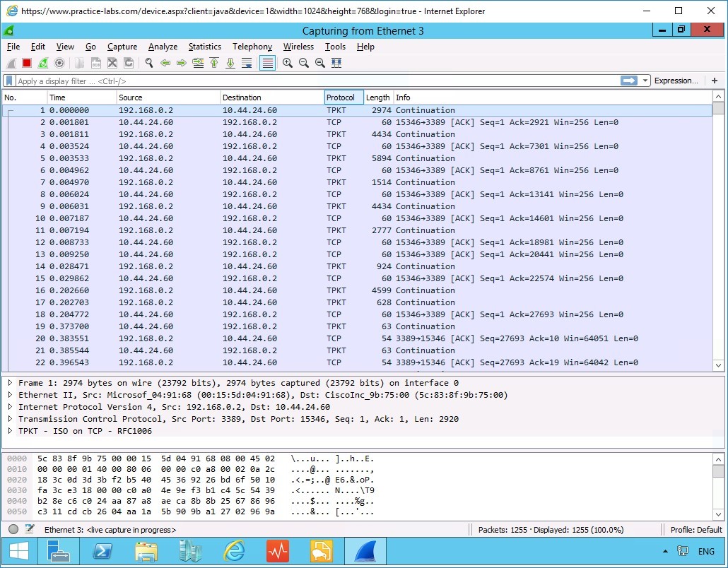Image resolution: width=728 pixels, height=568 pixels.
Task: Open Server Manager from the taskbar
Action: pyautogui.click(x=59, y=551)
